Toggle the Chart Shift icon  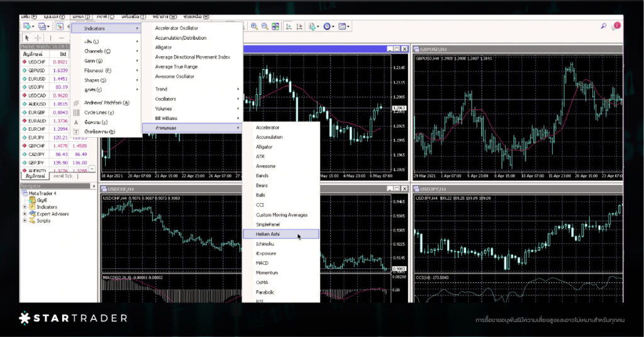[x=299, y=26]
